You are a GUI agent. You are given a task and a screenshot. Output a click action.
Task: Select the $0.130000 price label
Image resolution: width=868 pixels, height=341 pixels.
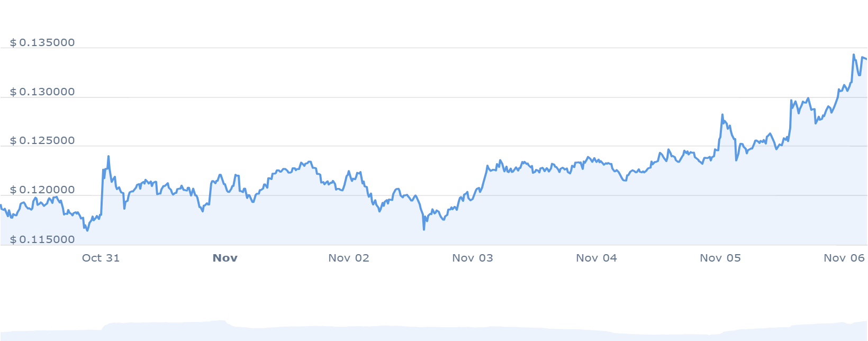42,92
